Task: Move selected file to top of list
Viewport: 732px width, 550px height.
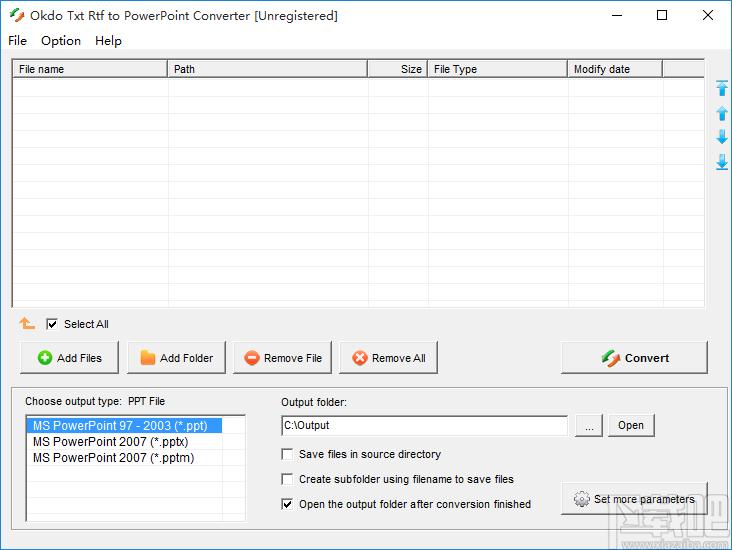Action: [x=722, y=88]
